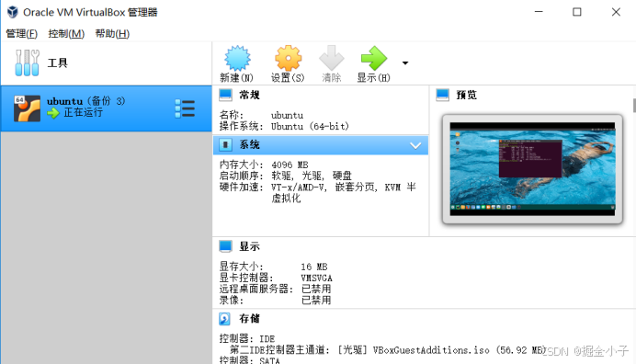This screenshot has height=364, width=636.
Task: Click the OS value Ubuntu (64-bit)
Action: click(310, 126)
